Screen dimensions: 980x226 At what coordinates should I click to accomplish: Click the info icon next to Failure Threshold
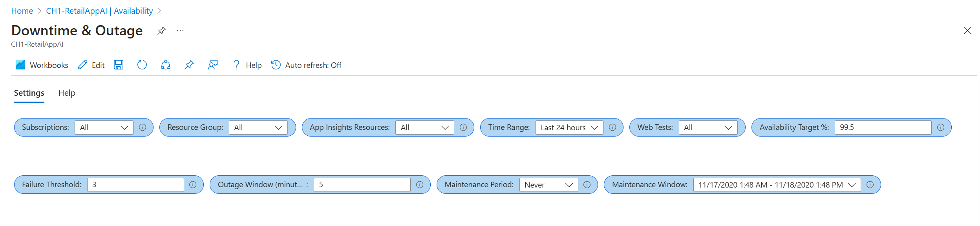point(193,184)
